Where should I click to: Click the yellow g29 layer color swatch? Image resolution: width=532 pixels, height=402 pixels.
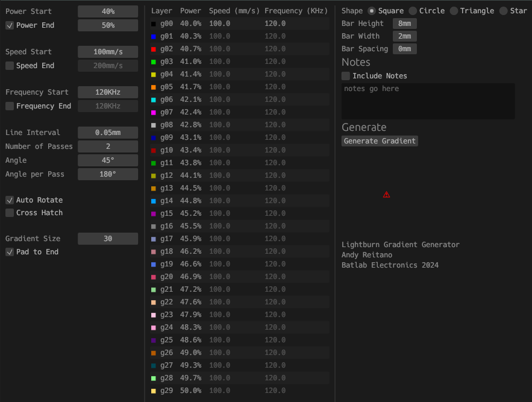tap(154, 391)
